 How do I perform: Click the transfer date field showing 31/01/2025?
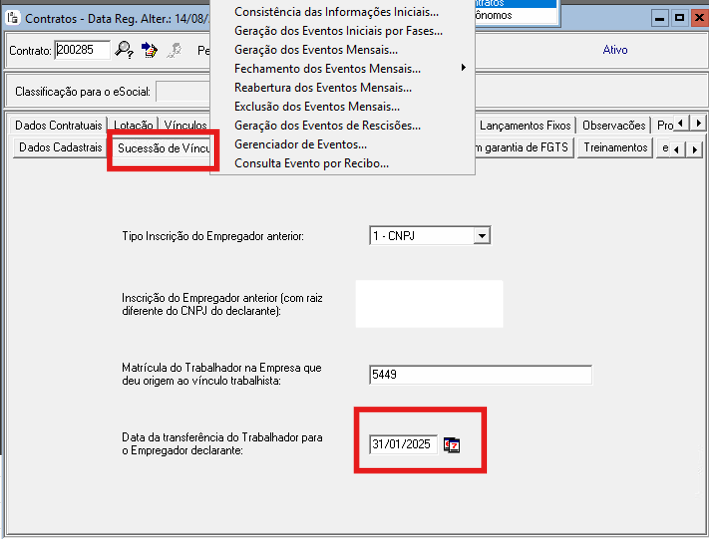(402, 445)
